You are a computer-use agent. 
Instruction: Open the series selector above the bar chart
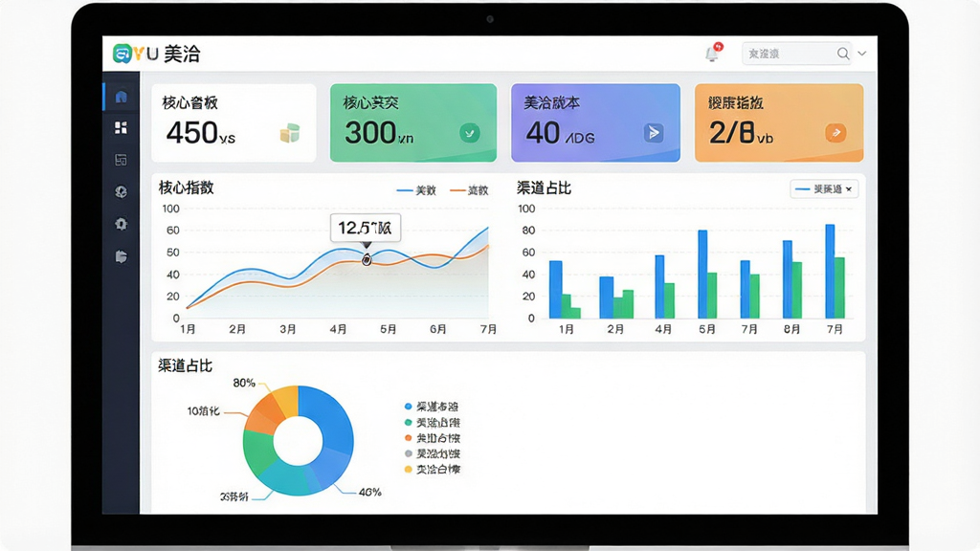[x=824, y=189]
